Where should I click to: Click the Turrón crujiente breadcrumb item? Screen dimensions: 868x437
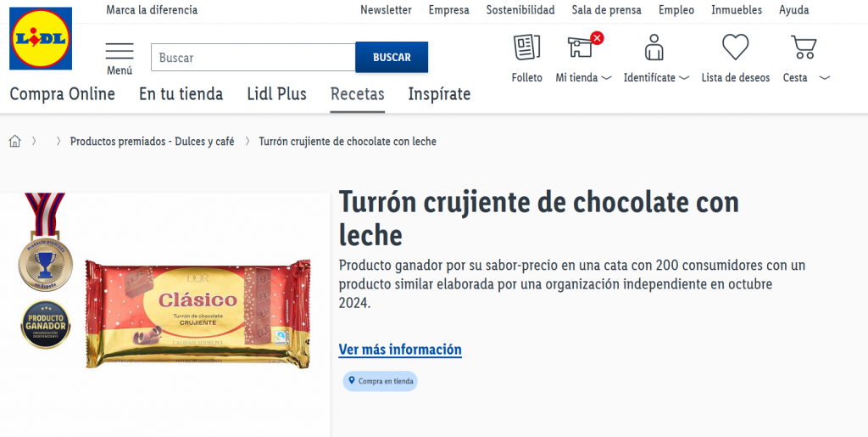(348, 141)
